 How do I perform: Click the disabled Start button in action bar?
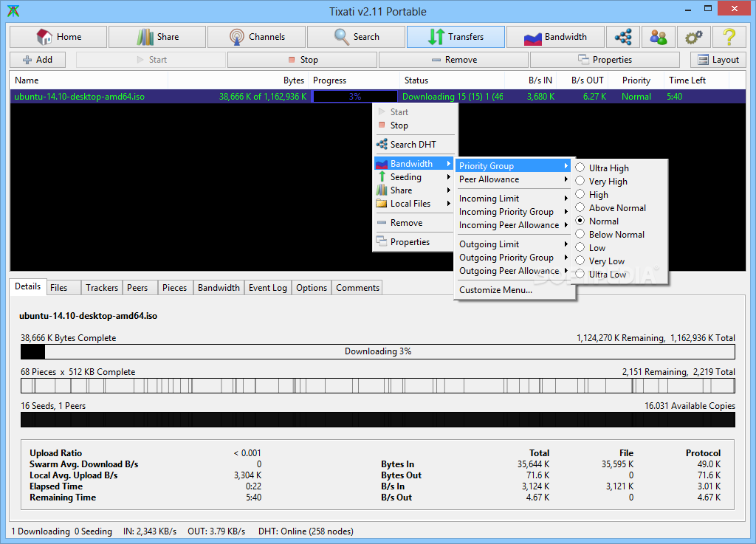(x=151, y=60)
